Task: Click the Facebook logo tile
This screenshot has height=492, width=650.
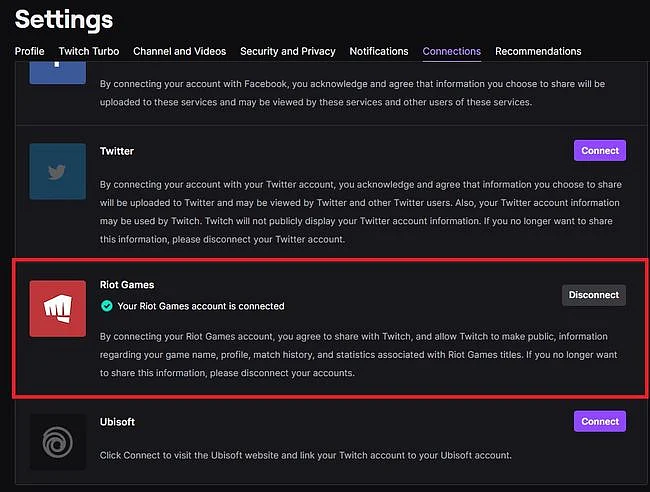Action: pos(58,73)
